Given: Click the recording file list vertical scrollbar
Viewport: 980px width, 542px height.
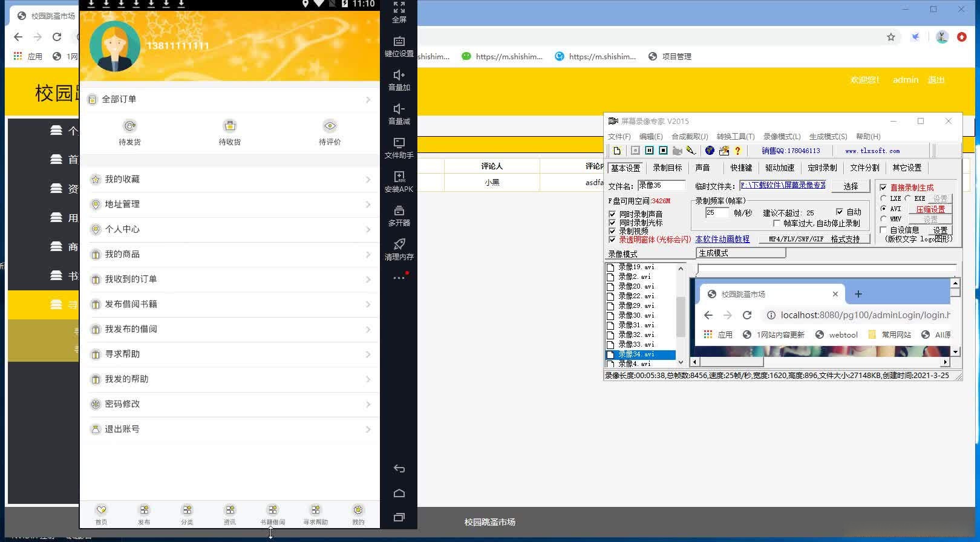Looking at the screenshot, I should point(681,315).
